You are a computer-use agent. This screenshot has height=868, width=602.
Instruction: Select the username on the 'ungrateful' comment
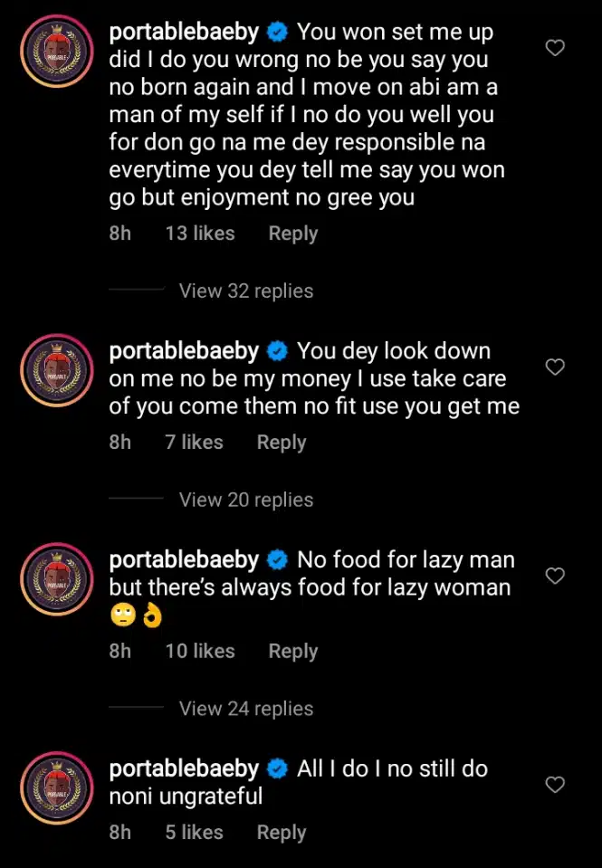click(182, 768)
